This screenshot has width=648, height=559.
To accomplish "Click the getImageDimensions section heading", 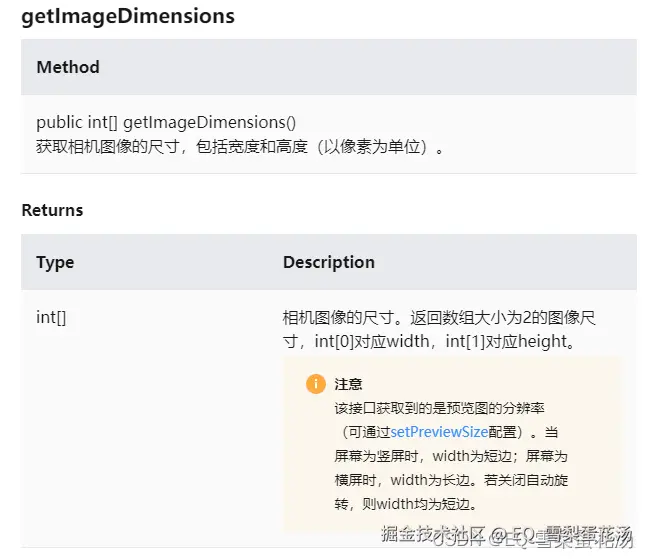I will coord(128,17).
